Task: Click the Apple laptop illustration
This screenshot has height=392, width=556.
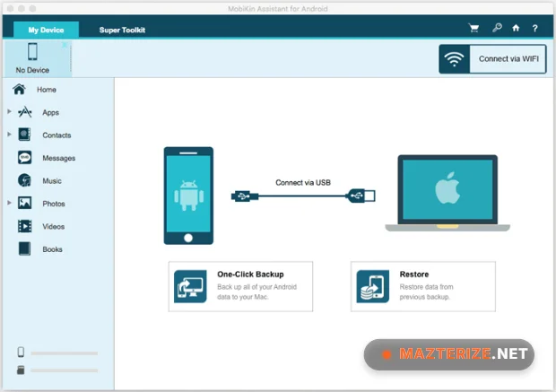Action: 447,193
